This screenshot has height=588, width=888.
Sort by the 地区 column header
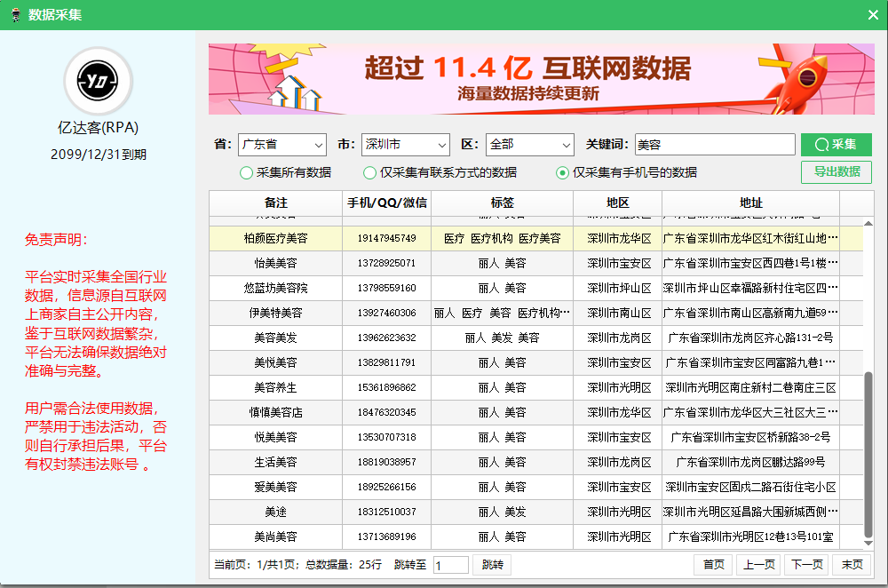618,203
